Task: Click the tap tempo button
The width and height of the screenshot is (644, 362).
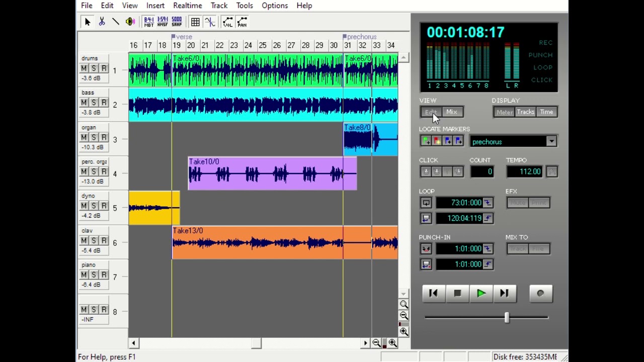Action: pos(552,172)
